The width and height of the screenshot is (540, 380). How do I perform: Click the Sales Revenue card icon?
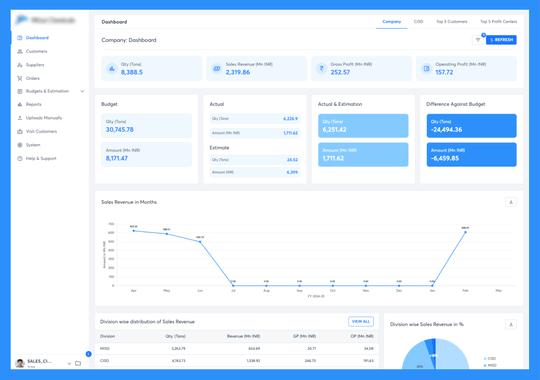[x=217, y=69]
